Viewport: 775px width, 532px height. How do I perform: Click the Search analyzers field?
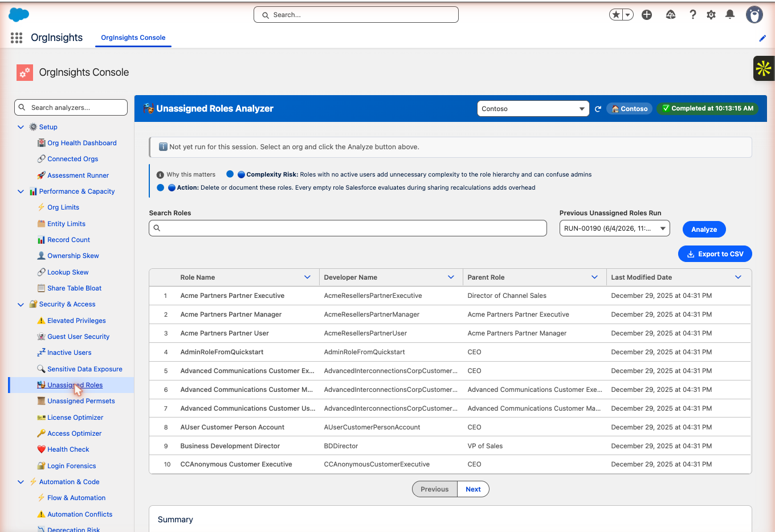pos(71,108)
